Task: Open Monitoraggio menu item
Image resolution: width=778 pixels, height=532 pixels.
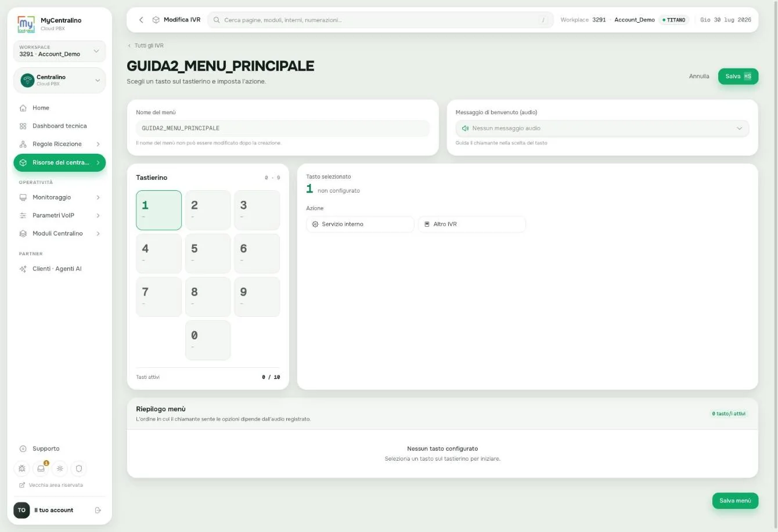Action: (60, 197)
